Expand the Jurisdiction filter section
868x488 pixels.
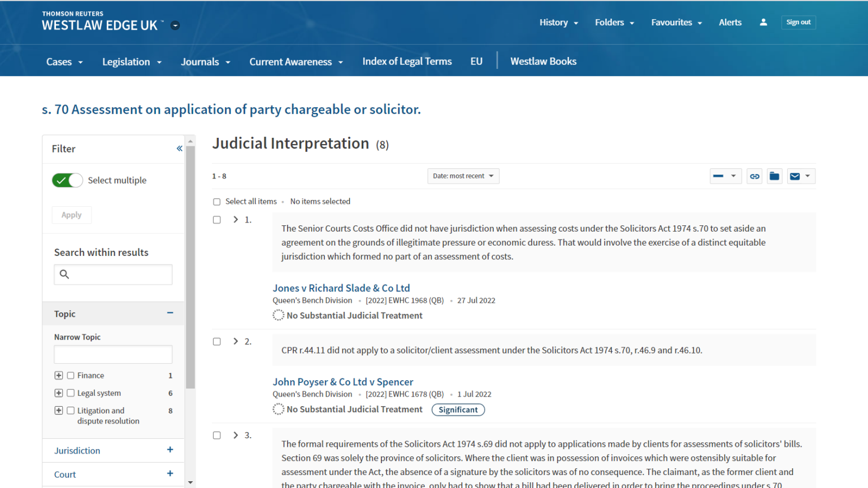[x=170, y=450]
